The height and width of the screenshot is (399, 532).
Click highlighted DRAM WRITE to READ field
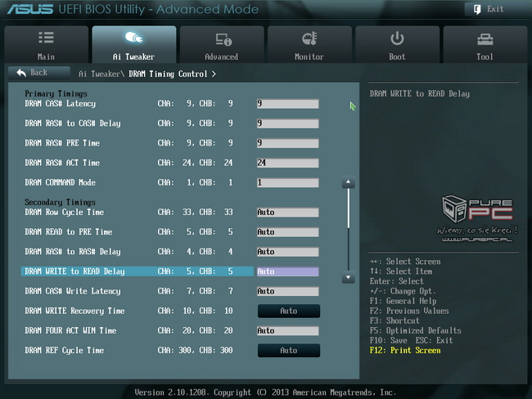(288, 271)
